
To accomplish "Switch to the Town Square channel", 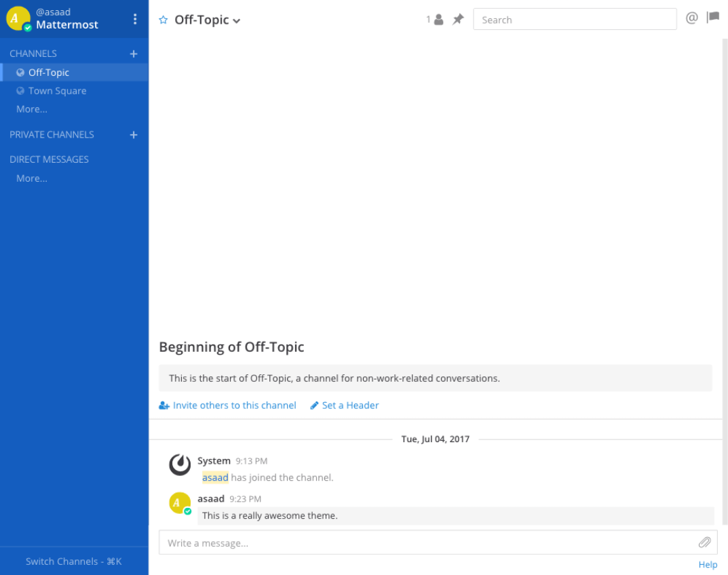I will coord(57,91).
